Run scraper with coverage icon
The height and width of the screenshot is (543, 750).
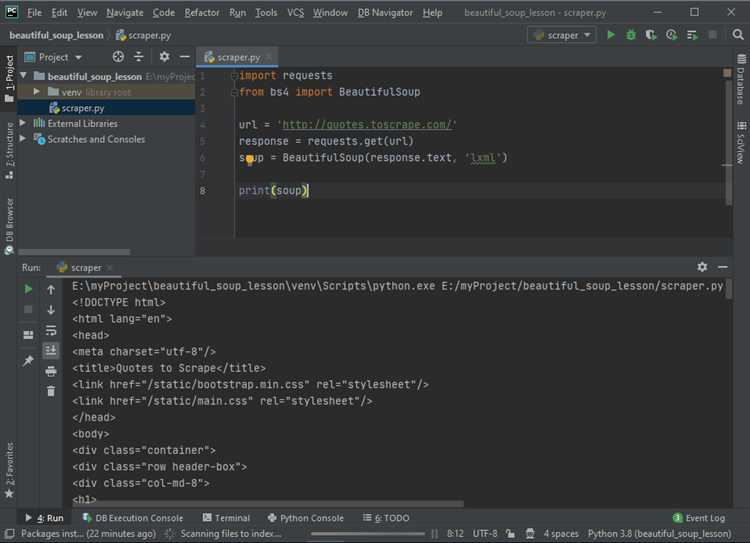651,35
